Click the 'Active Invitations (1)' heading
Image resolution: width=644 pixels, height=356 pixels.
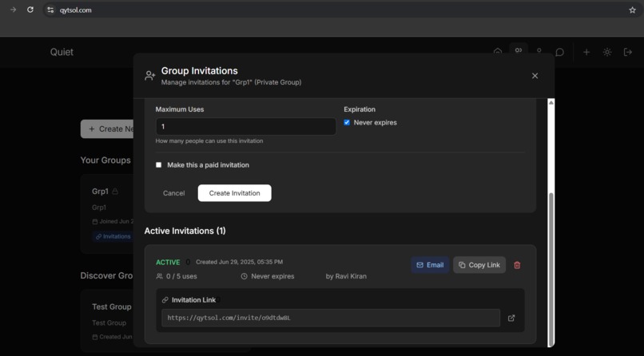coord(185,231)
